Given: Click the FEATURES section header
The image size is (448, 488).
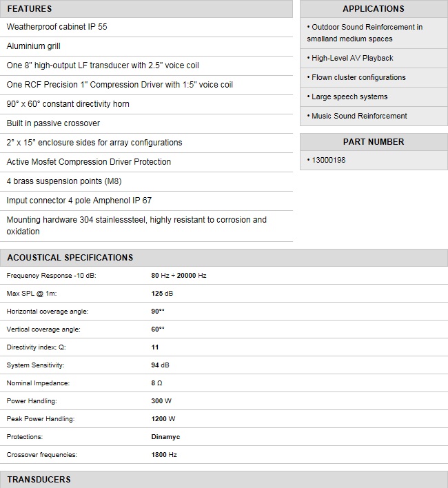Looking at the screenshot, I should click(x=30, y=9).
